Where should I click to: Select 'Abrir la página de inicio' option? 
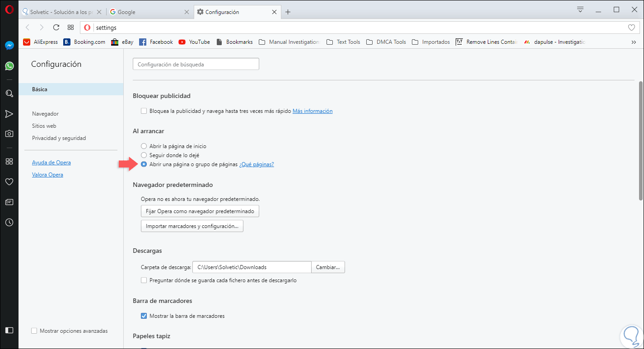[x=144, y=146]
